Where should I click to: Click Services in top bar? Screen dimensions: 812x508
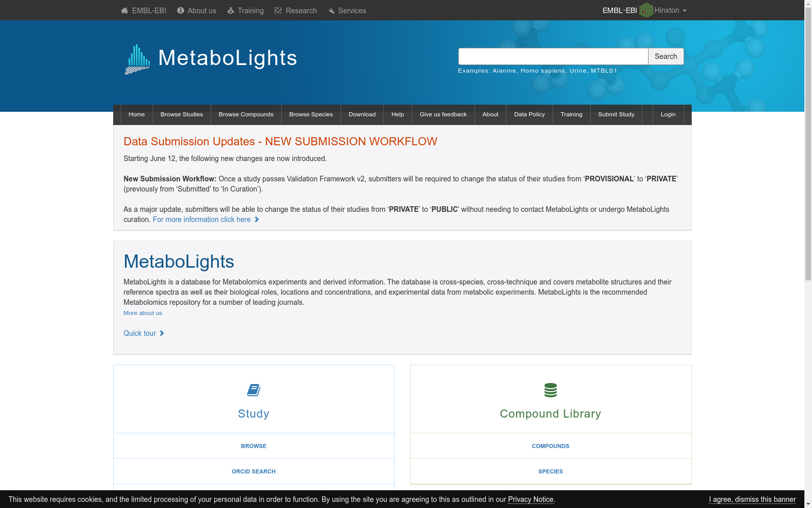tap(352, 11)
